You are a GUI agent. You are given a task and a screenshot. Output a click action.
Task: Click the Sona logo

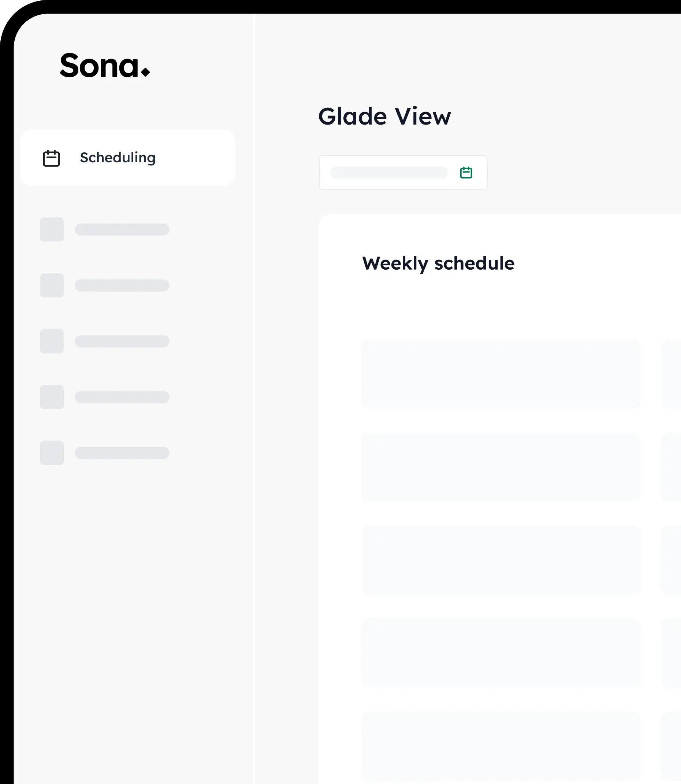104,66
